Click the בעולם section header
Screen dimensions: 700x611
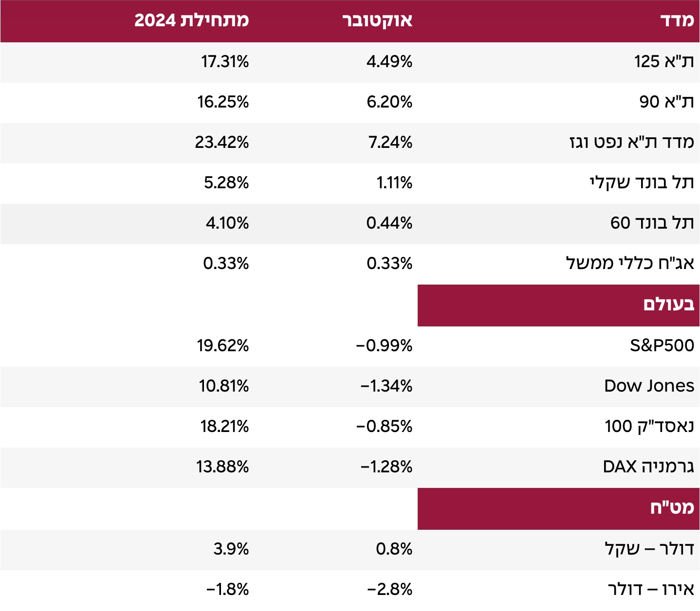[x=668, y=305]
